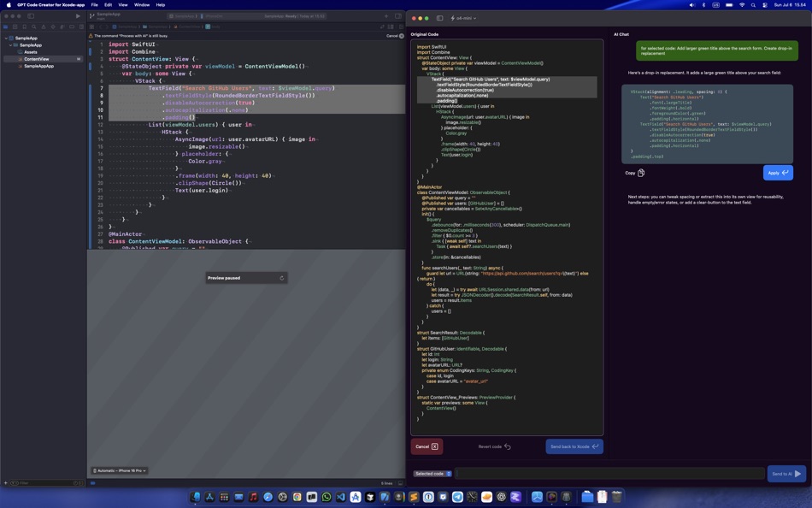Click the volume icon in menu bar
This screenshot has width=812, height=508.
[691, 4]
